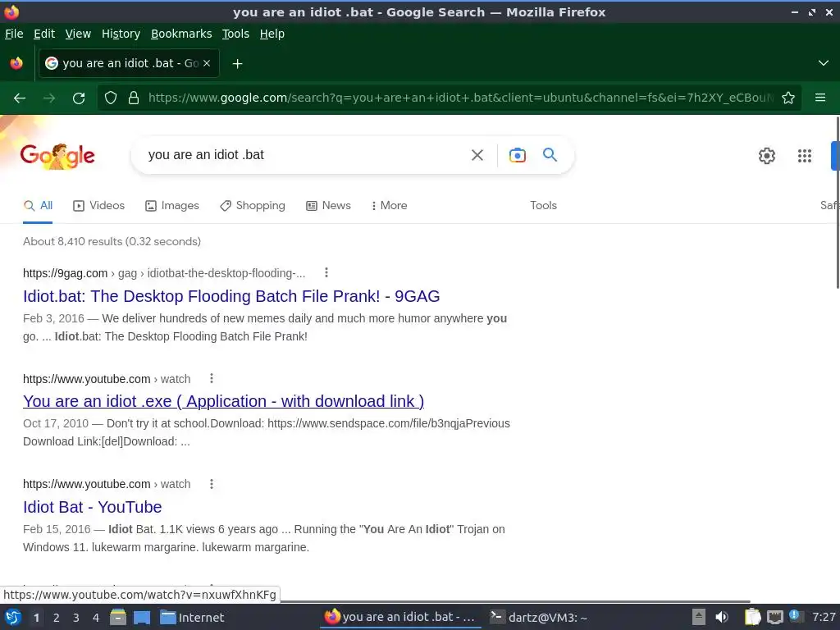Open update notifier tray icon
840x630 pixels.
pyautogui.click(x=794, y=616)
